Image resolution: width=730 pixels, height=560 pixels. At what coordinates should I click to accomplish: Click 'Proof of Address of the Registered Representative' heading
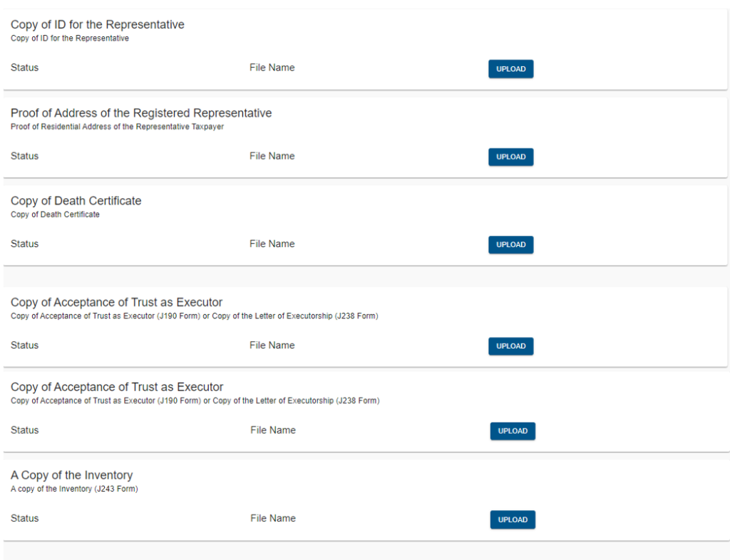(141, 113)
